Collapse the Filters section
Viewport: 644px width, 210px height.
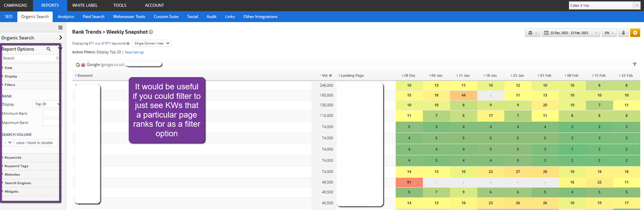coord(10,85)
